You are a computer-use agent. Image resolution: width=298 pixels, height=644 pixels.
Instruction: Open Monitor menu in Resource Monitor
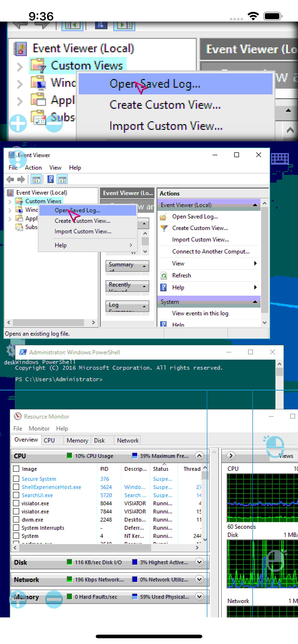click(39, 428)
